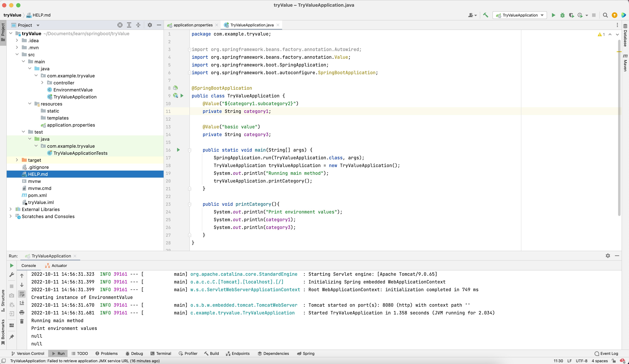Select Console tab in Run panel
This screenshot has width=629, height=364.
[29, 266]
